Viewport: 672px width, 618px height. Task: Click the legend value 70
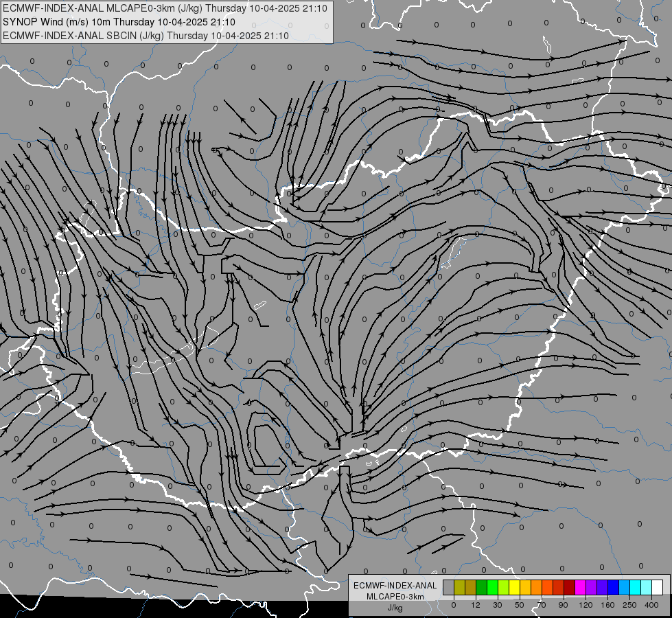point(541,605)
